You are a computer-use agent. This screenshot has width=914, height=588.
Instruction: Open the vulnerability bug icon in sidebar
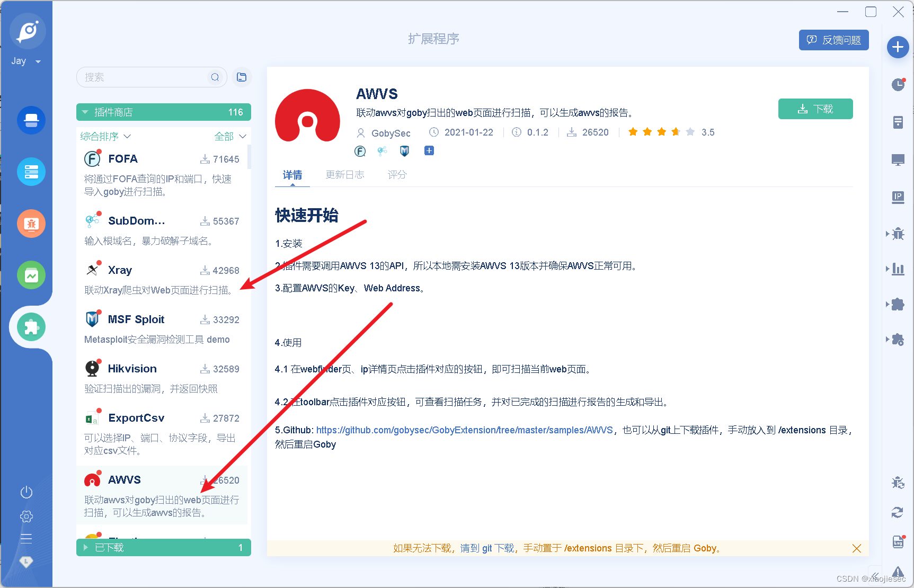pyautogui.click(x=31, y=224)
